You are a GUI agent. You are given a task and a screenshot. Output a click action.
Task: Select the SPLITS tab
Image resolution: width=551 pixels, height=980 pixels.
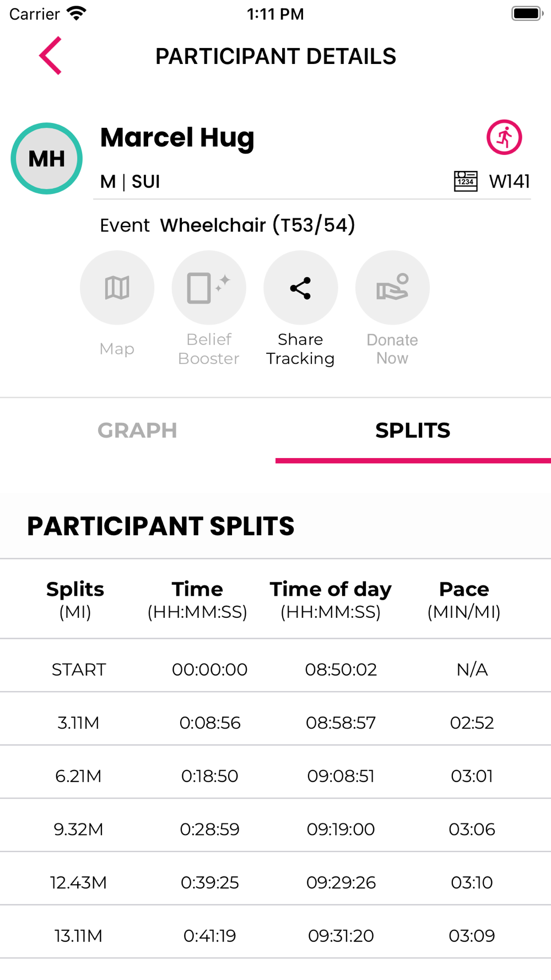tap(413, 430)
